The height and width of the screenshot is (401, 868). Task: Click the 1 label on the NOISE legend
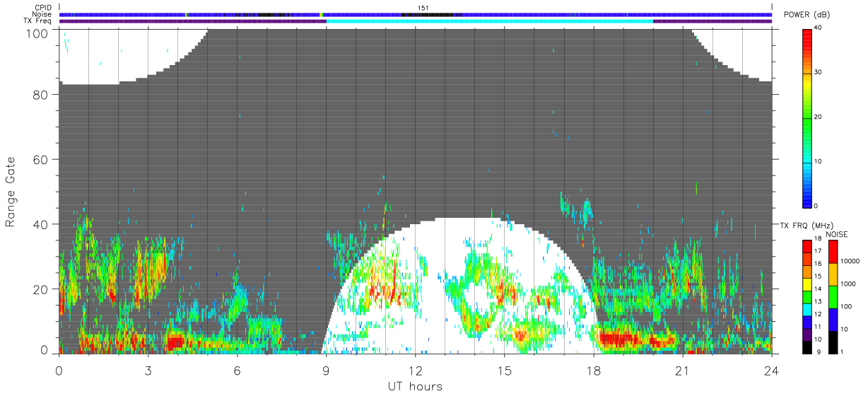(843, 351)
